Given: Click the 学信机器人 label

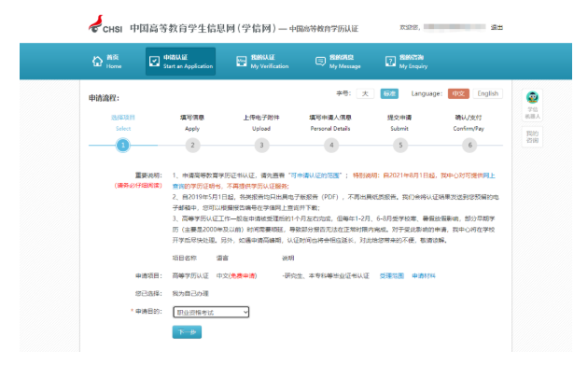Looking at the screenshot, I should coord(532,113).
